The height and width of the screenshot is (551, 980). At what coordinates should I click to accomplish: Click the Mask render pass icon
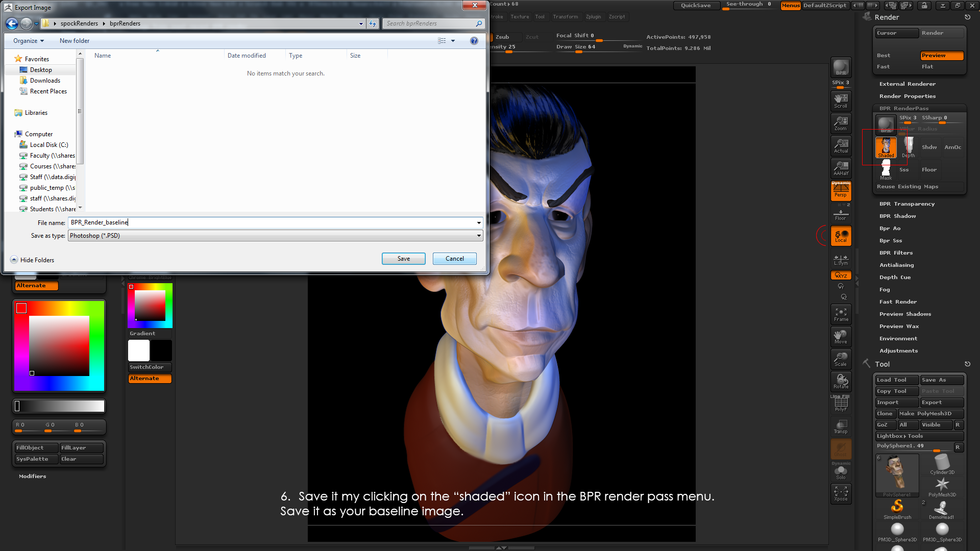[886, 170]
